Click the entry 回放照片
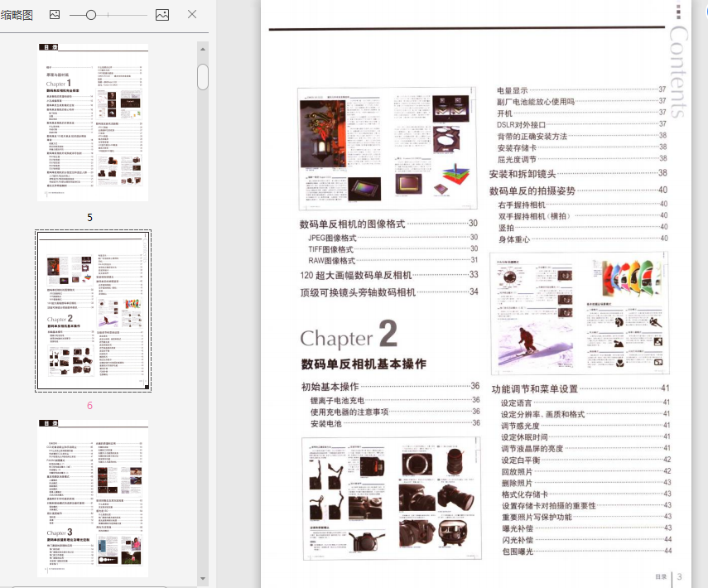This screenshot has height=588, width=708. [517, 471]
